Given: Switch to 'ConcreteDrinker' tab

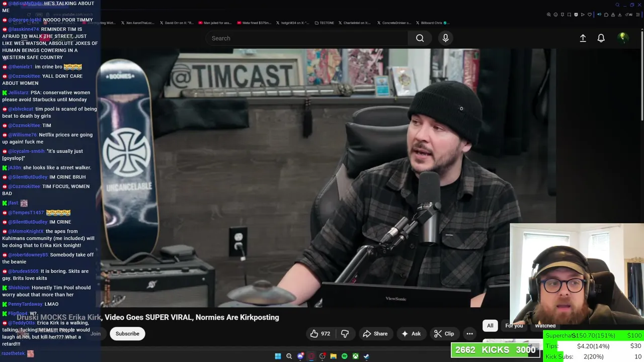Looking at the screenshot, I should tap(394, 23).
